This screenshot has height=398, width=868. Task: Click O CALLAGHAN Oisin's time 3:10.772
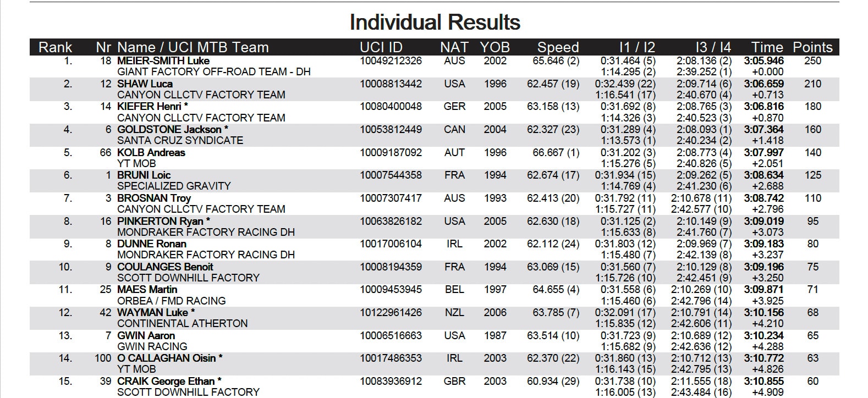[763, 358]
